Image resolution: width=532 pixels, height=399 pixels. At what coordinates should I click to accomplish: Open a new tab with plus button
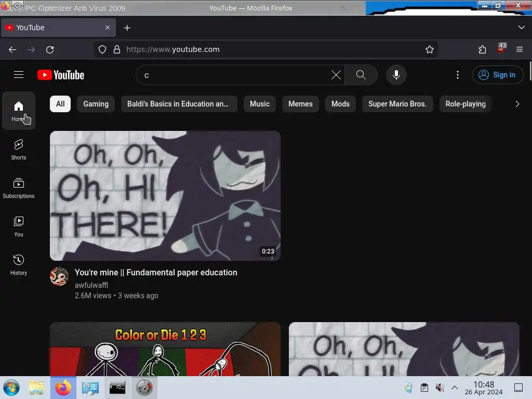click(127, 28)
